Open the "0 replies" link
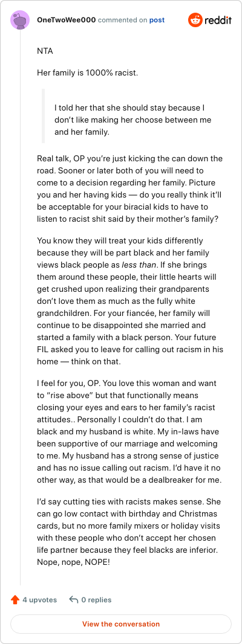 coord(96,600)
